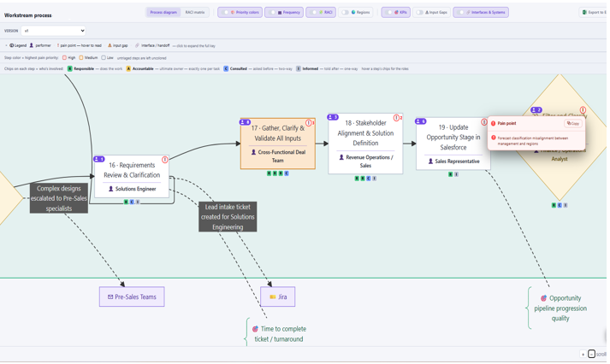Click the Opportunity pipeline progression quality KPI
Image resolution: width=610 pixels, height=364 pixels.
(x=560, y=308)
